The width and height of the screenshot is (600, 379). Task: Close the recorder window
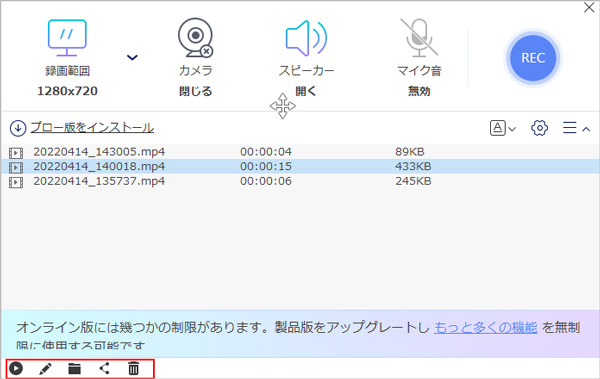point(589,7)
